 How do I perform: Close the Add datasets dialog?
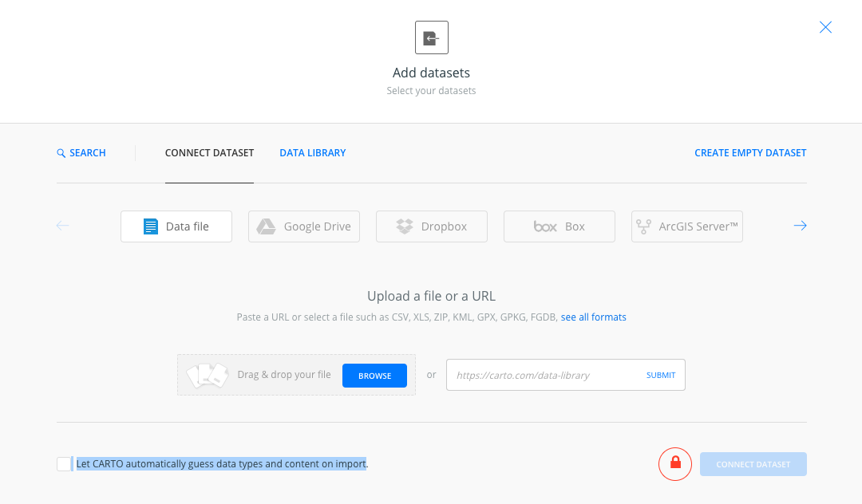825,27
